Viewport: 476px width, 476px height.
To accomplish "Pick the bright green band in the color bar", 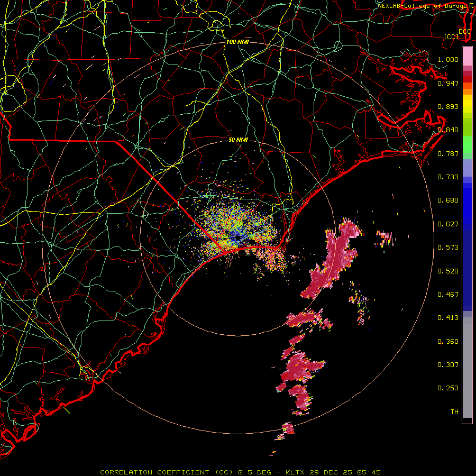I will (x=467, y=144).
